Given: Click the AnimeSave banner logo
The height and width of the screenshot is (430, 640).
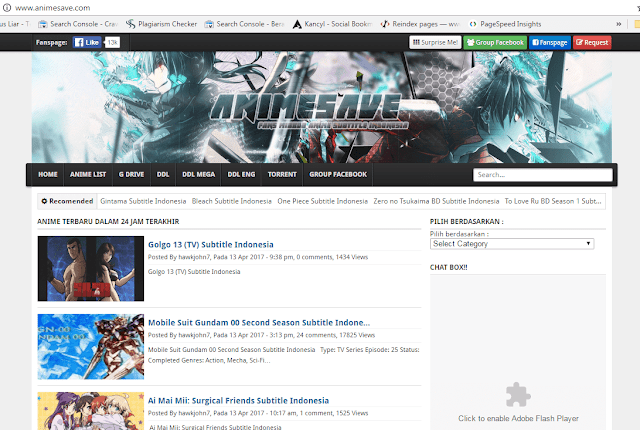Looking at the screenshot, I should pos(307,109).
